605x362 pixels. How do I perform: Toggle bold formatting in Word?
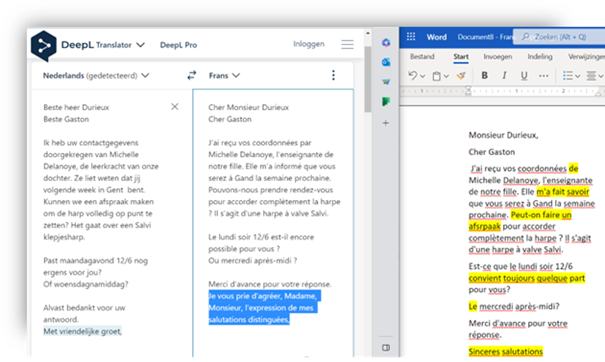coord(485,76)
